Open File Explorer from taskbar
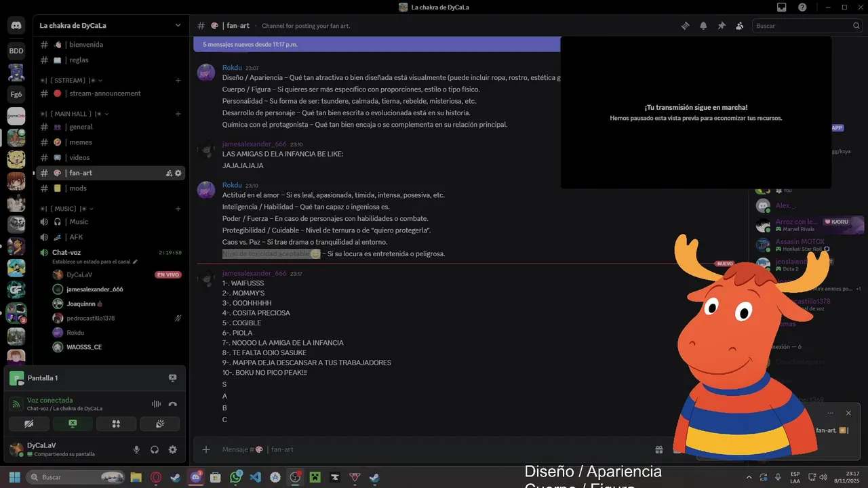The height and width of the screenshot is (488, 868). coord(136,477)
